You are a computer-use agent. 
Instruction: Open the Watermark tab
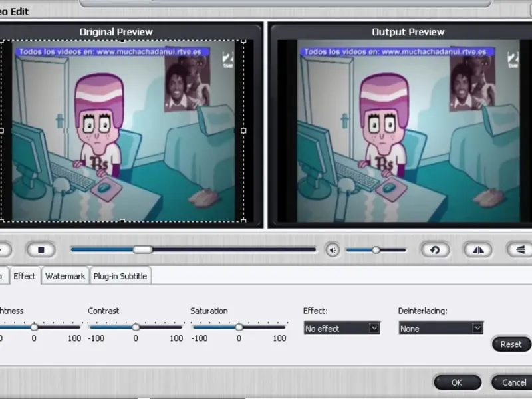tap(65, 277)
